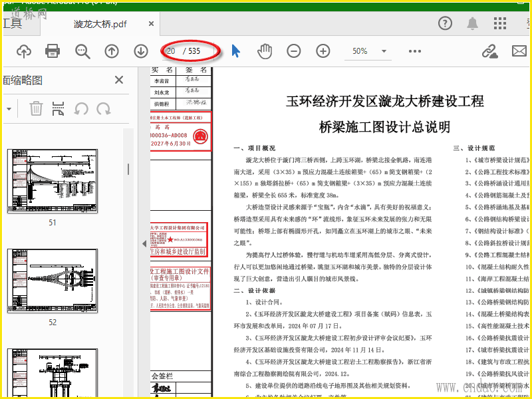Open thumbnail options dropdown arrow

point(9,109)
